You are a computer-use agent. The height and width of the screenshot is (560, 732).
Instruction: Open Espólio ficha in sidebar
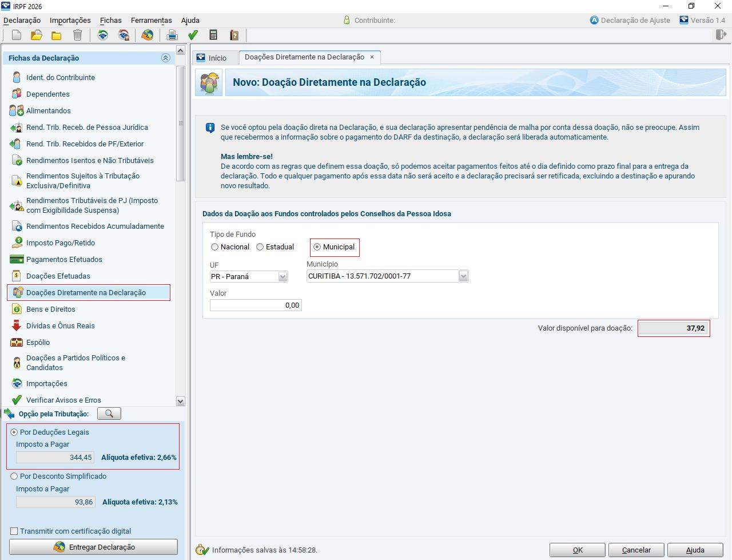pos(38,342)
